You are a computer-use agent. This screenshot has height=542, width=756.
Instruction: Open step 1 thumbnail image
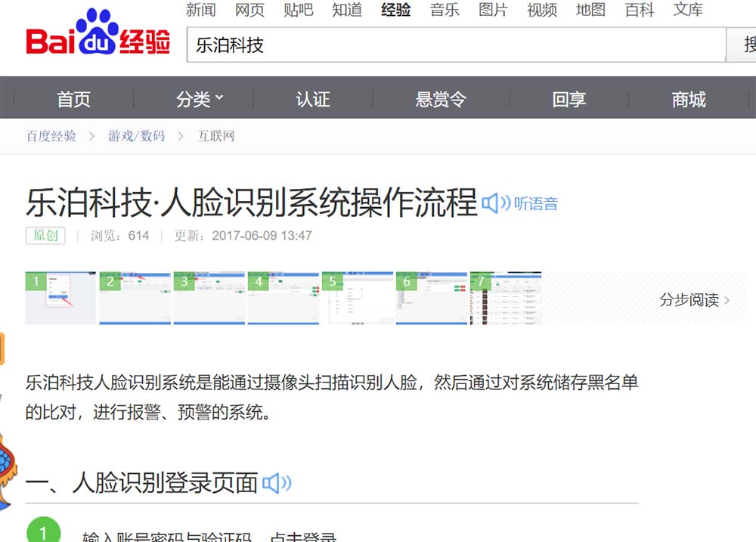(x=60, y=298)
